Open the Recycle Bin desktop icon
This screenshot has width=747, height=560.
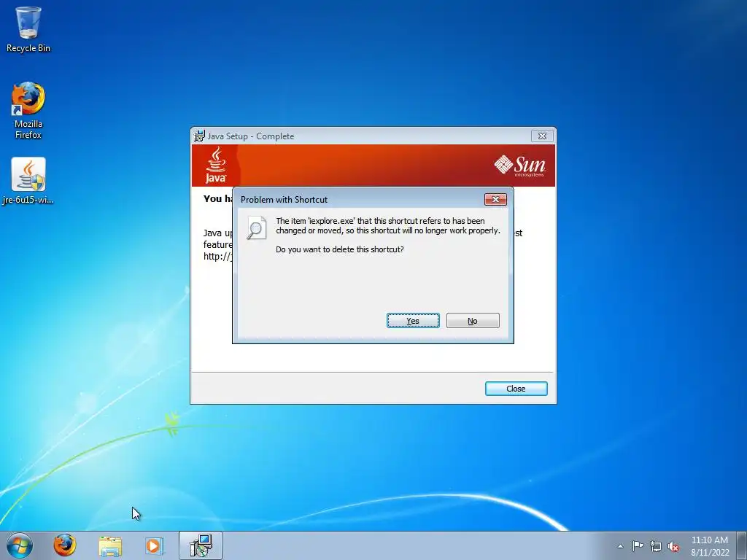pyautogui.click(x=28, y=29)
